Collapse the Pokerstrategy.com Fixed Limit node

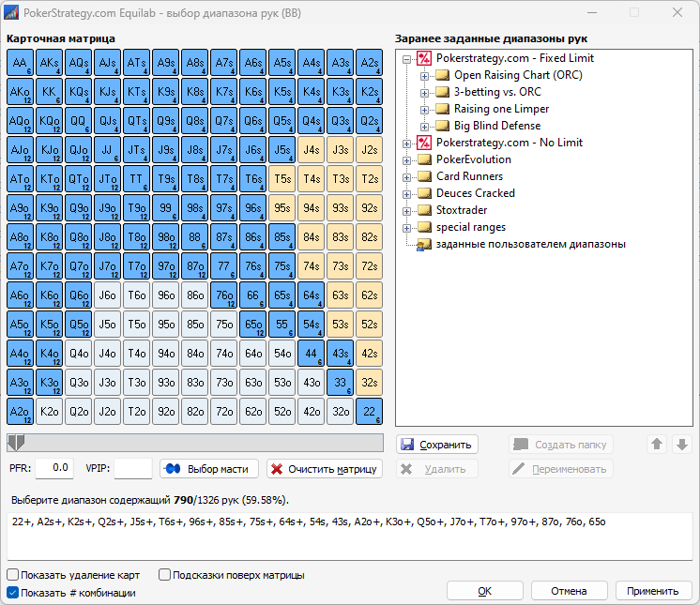(406, 59)
